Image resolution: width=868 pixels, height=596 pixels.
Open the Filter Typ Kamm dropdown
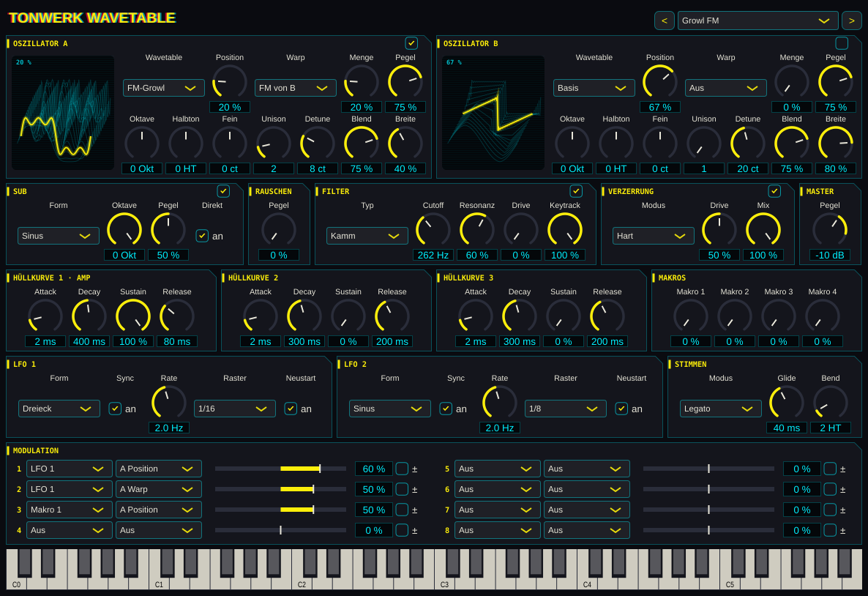pos(367,236)
